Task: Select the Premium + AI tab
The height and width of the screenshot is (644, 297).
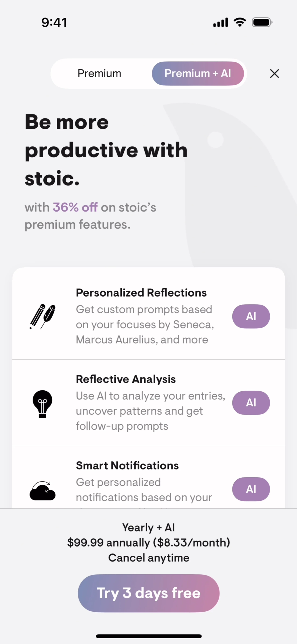Action: [x=198, y=74]
